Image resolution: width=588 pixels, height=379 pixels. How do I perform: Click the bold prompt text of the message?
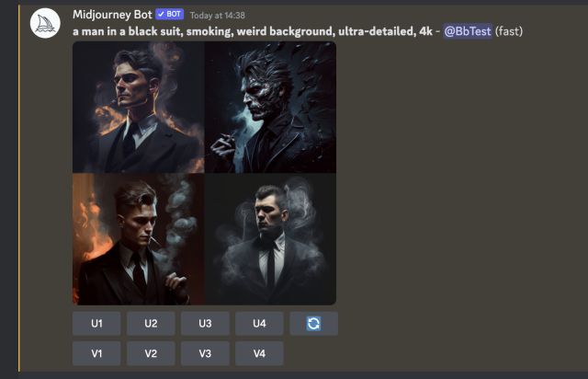coord(253,31)
